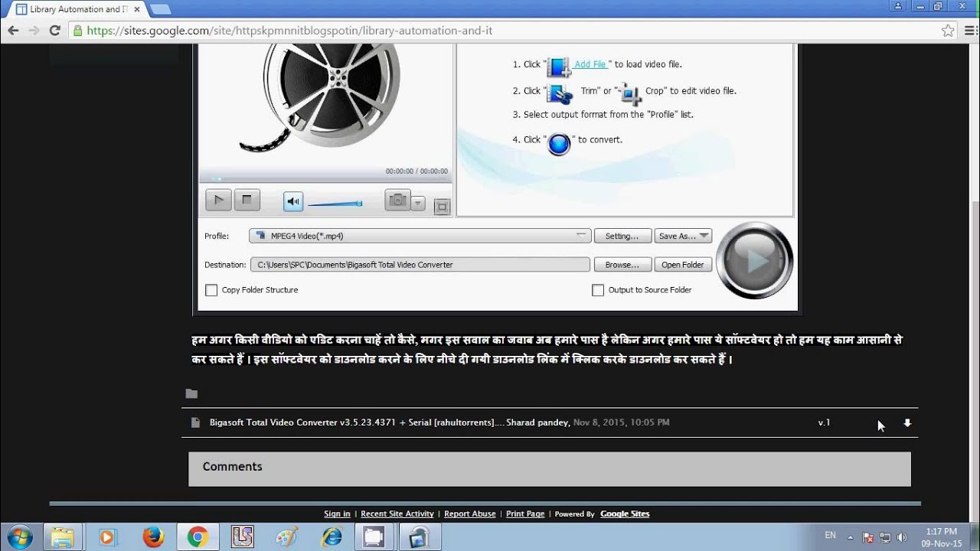
Task: Enable Output to Source Folder checkbox
Action: tap(598, 290)
